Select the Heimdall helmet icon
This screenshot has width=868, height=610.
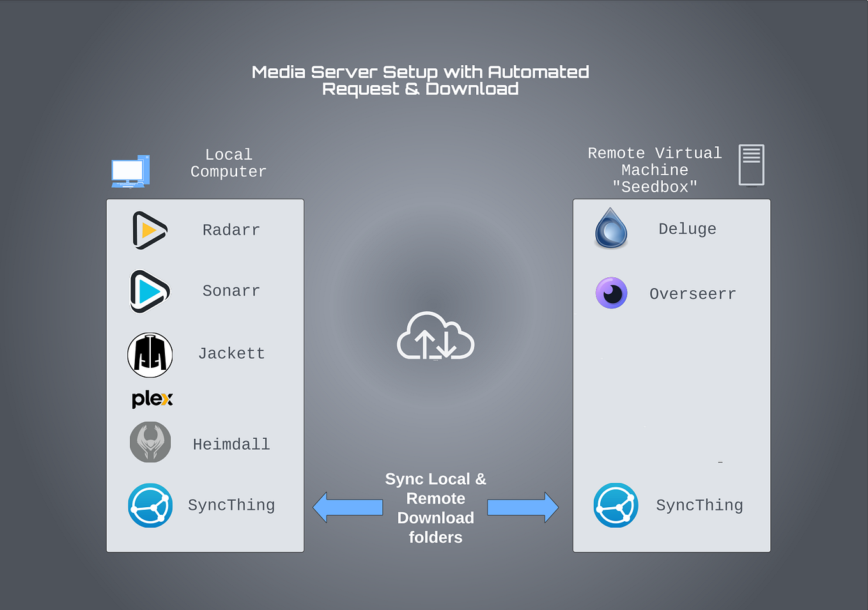150,442
